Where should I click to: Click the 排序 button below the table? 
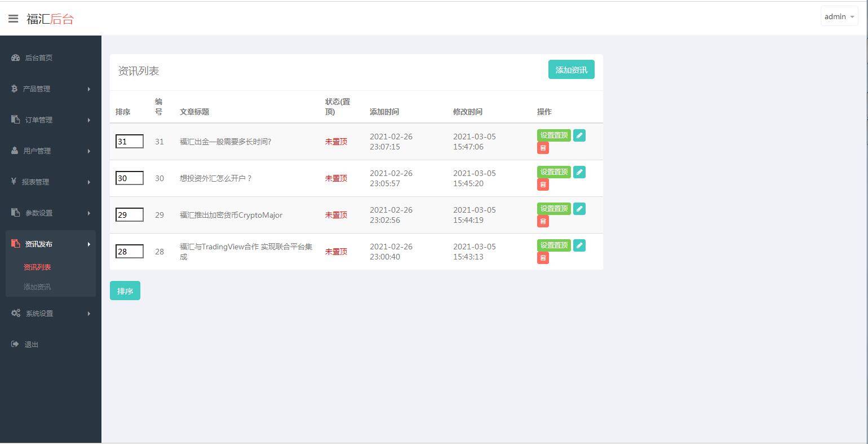[x=125, y=291]
